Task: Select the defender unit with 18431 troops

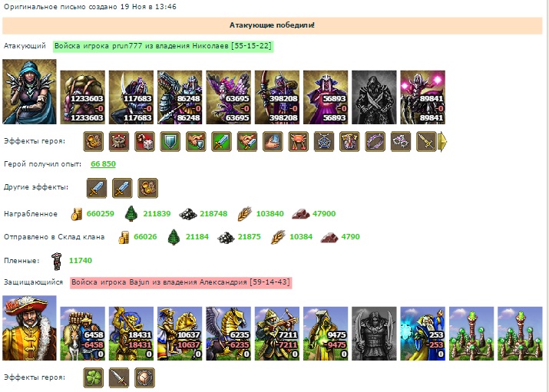Action: pos(131,334)
